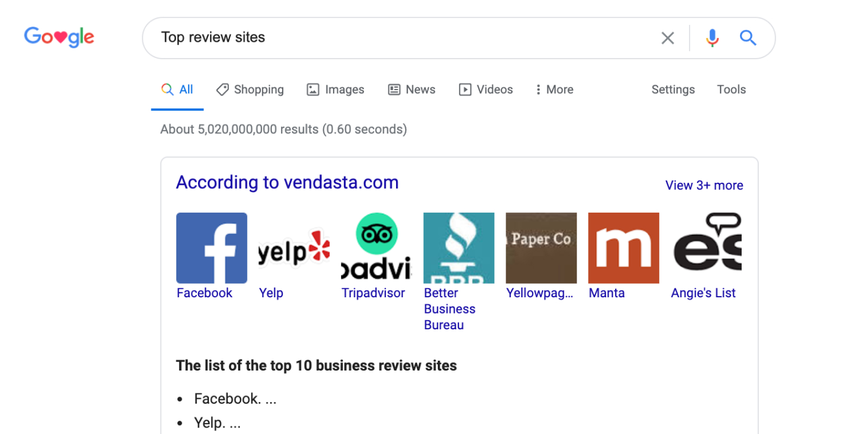Click the Yelp logo thumbnail
This screenshot has height=434, width=868.
click(293, 250)
